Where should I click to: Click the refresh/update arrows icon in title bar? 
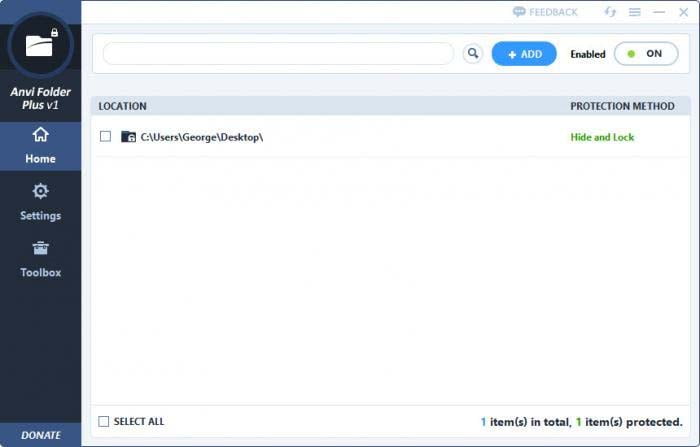[610, 12]
